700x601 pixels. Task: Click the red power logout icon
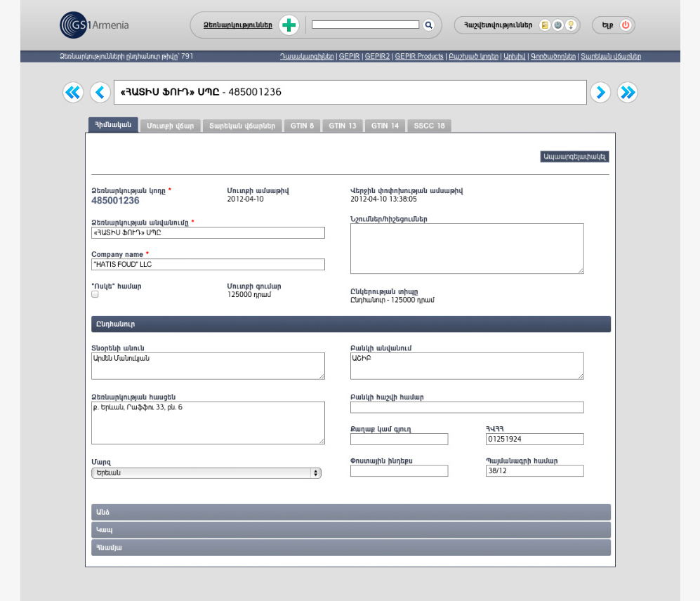[626, 25]
